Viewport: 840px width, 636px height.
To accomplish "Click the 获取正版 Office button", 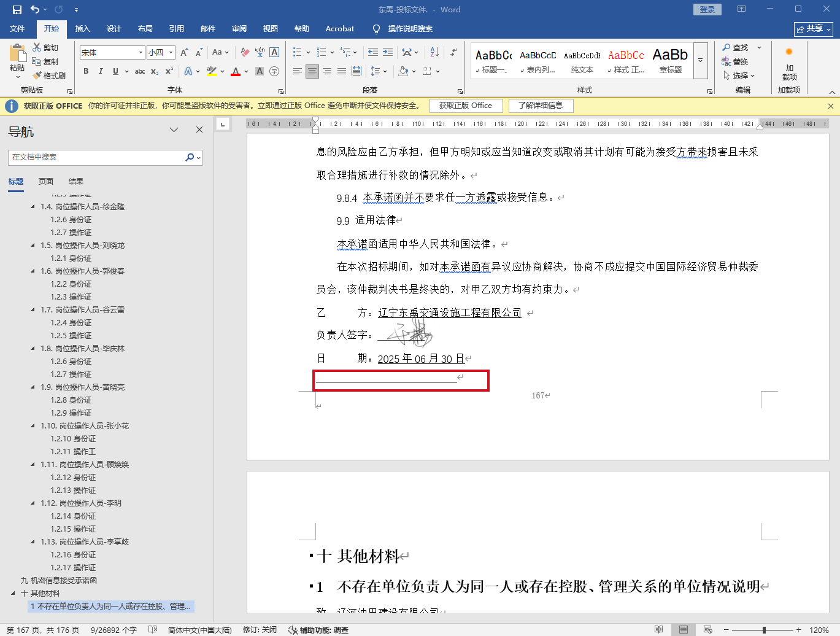I will coord(466,106).
